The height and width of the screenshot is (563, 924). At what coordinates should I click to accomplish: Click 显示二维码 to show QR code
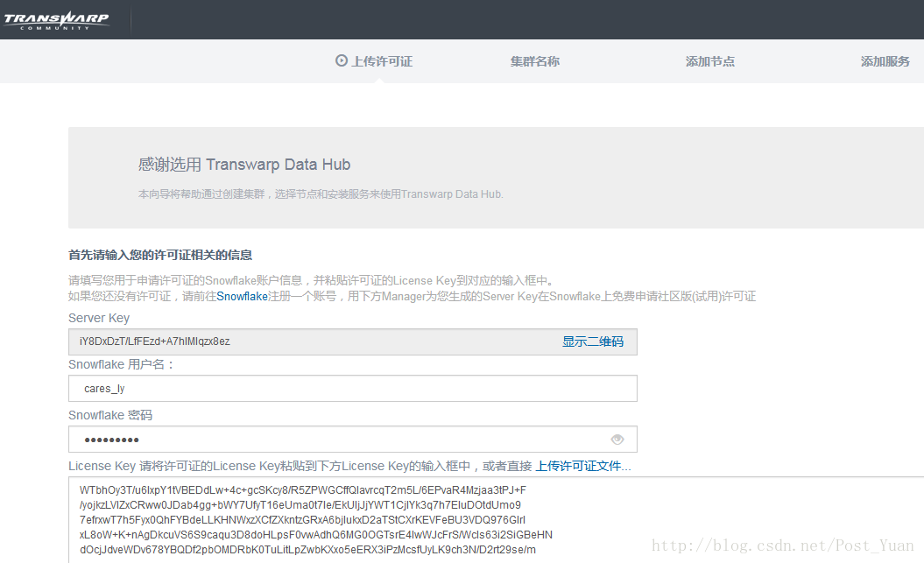[593, 341]
